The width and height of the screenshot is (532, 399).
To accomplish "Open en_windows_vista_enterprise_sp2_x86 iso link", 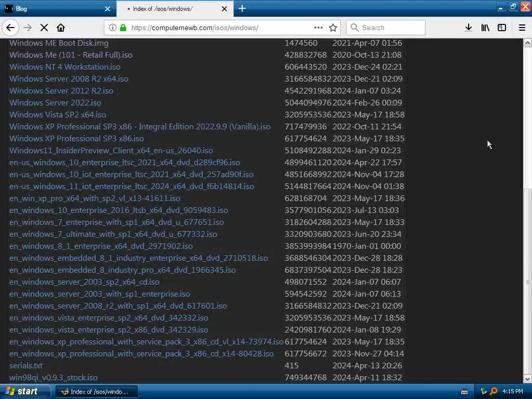I will tap(109, 330).
